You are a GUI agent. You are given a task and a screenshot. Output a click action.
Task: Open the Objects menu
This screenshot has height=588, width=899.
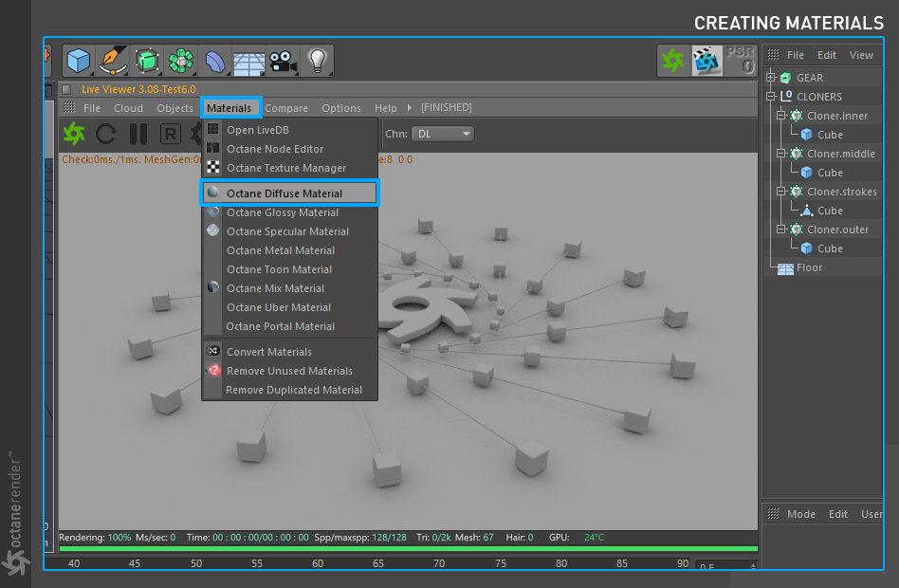pyautogui.click(x=174, y=108)
